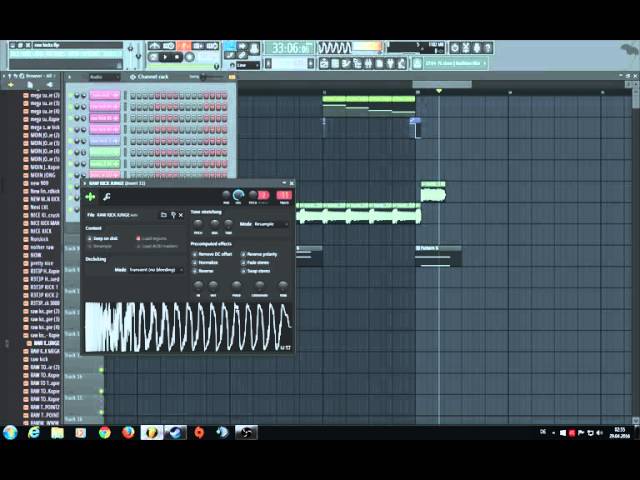Toggle Fade stereo option
Viewport: 640px width, 480px height.
click(255, 262)
